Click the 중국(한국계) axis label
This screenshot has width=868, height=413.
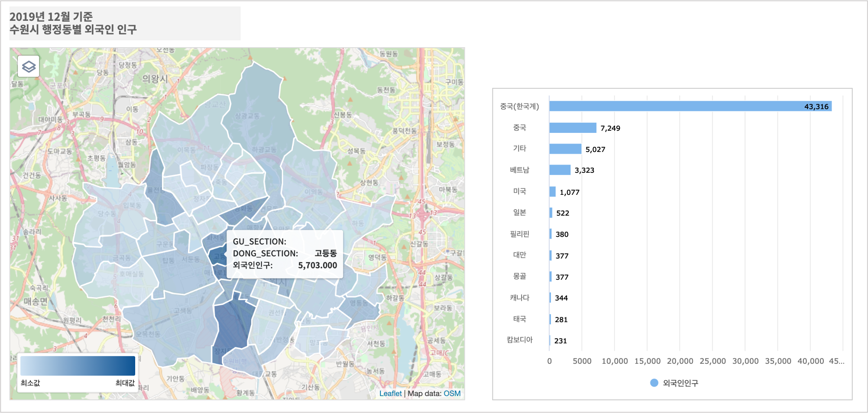pyautogui.click(x=519, y=106)
